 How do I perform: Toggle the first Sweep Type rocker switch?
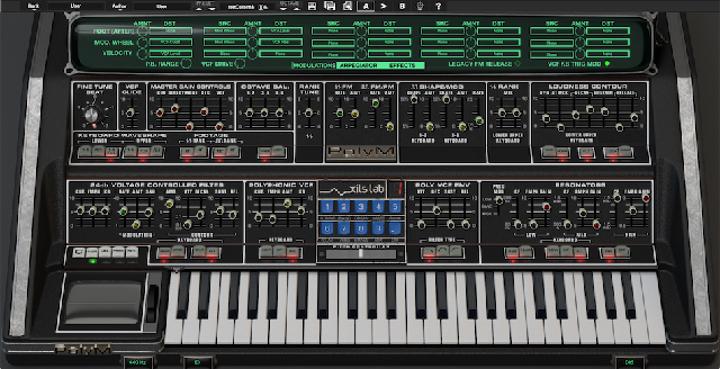429,252
